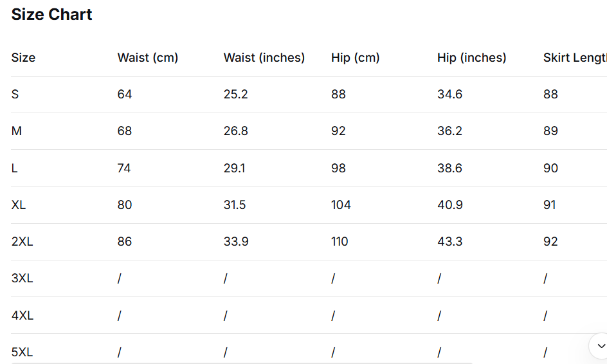Select the S size row label
607x364 pixels.
point(15,95)
